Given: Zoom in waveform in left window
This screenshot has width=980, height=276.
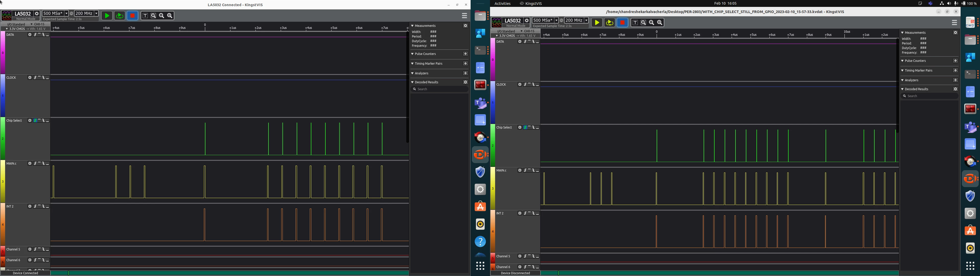Looking at the screenshot, I should [x=170, y=16].
